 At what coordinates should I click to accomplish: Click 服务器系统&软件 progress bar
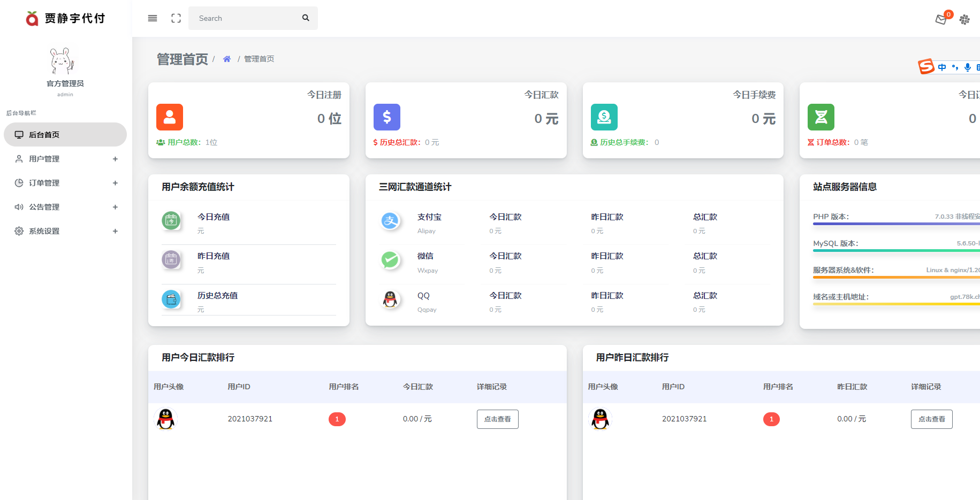[x=897, y=277]
